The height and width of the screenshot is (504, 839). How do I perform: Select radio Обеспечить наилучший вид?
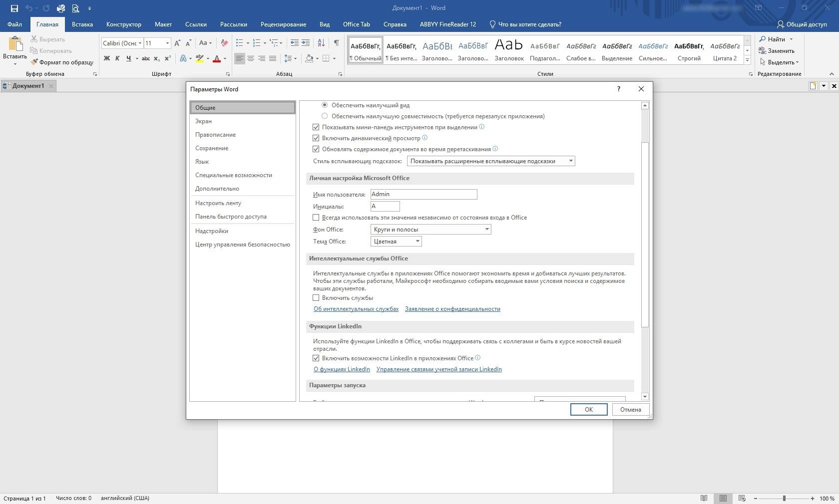pos(325,105)
